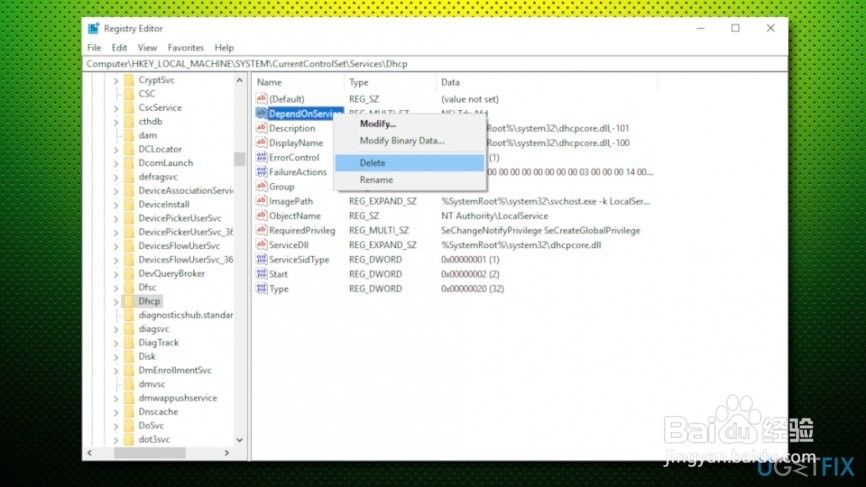Click the DcomLaunch folder icon

pyautogui.click(x=129, y=163)
